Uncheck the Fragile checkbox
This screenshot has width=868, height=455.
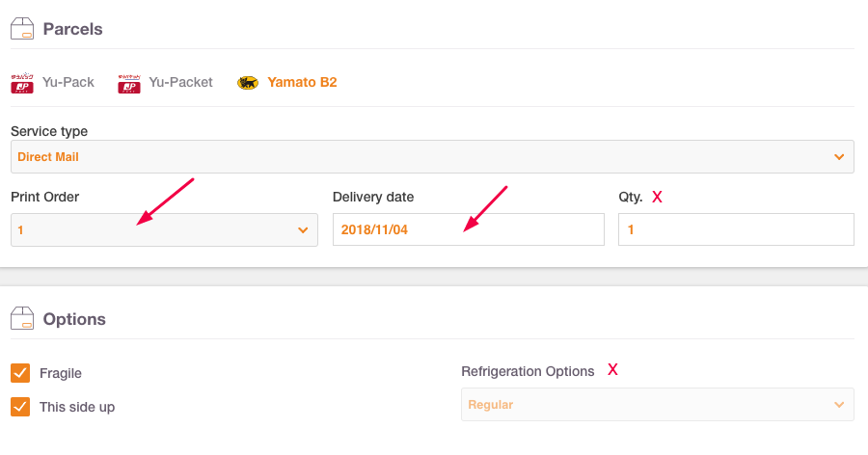tap(20, 373)
